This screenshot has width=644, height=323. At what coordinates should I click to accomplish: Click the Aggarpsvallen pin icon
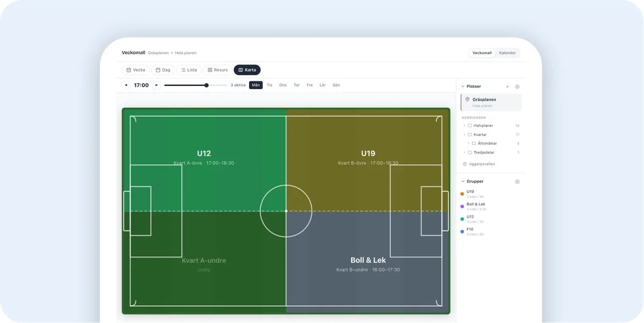tap(465, 164)
